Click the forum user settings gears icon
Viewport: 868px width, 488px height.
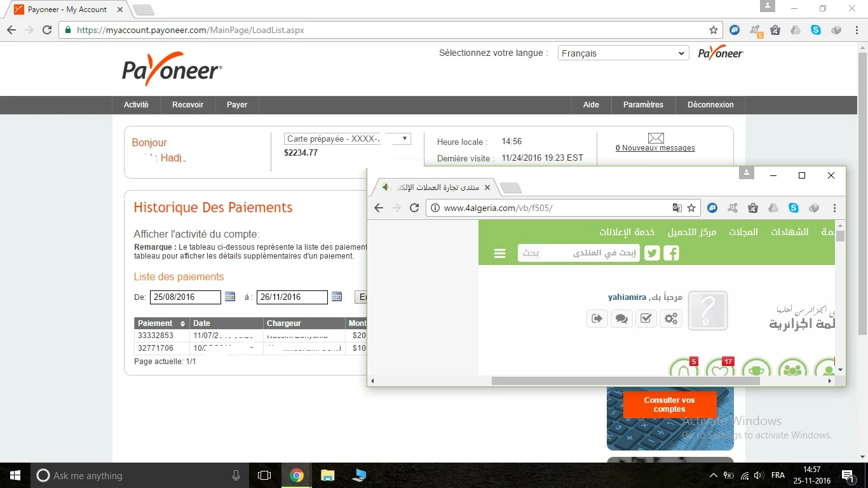pyautogui.click(x=671, y=319)
